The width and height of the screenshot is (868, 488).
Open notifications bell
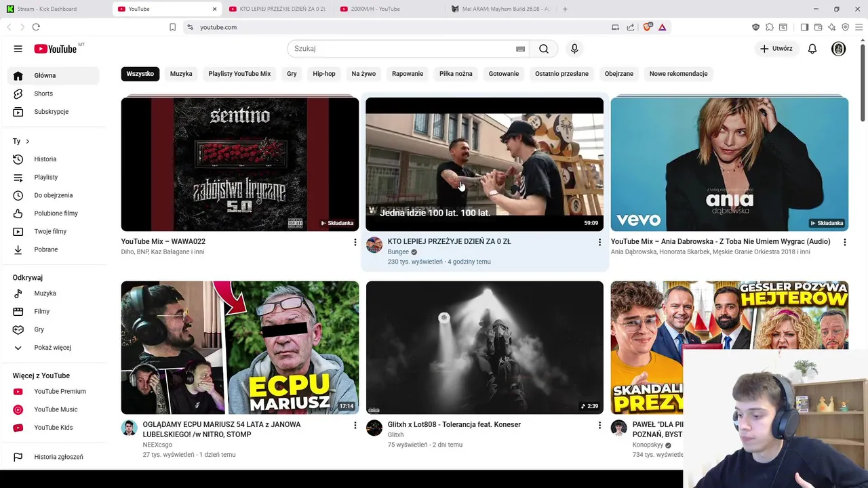click(812, 49)
